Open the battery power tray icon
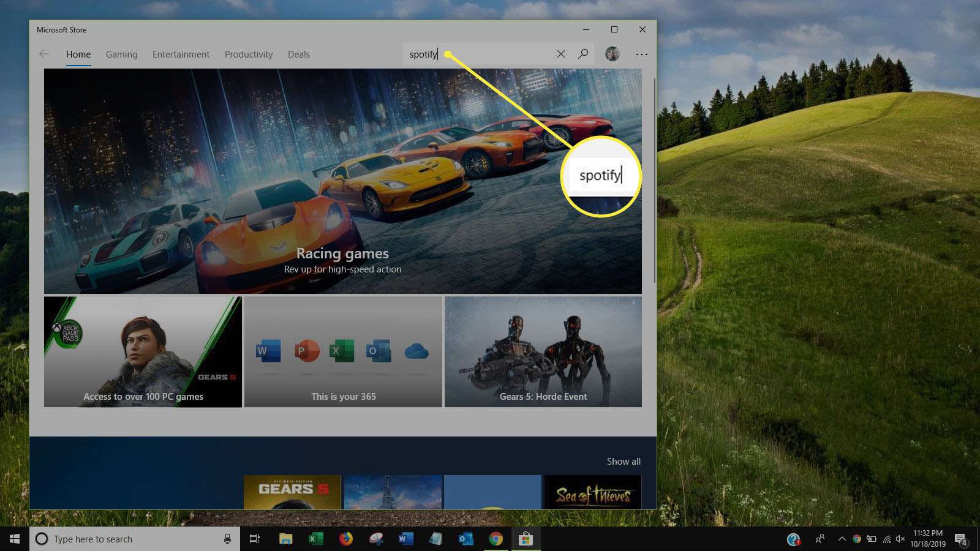Screen dimensions: 980x551 click(x=871, y=539)
